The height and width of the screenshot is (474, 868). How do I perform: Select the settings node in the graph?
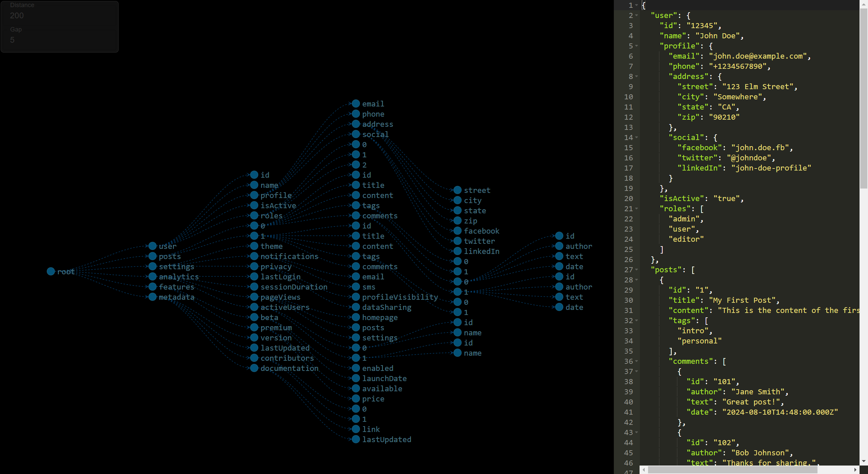coord(153,266)
